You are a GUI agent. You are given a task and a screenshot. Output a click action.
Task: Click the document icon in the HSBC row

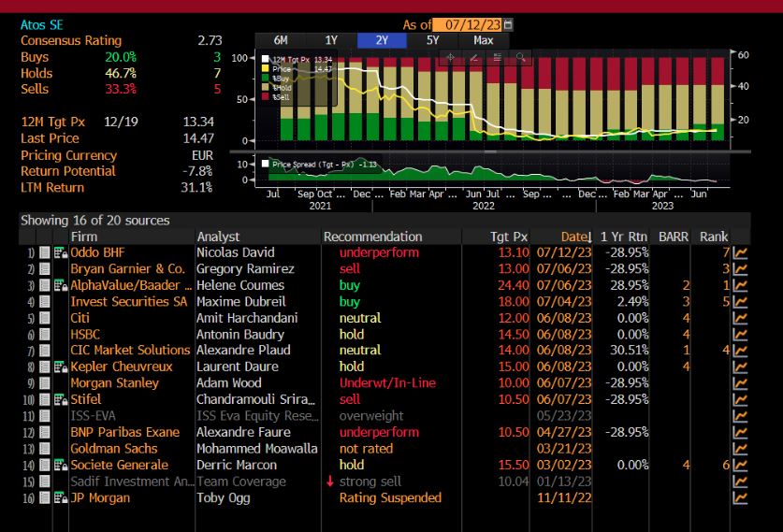[45, 335]
